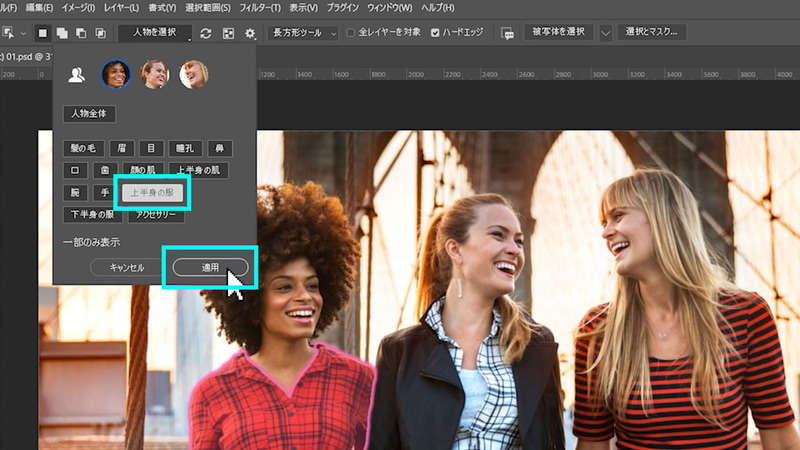
Task: Open the ウィンドウ(W) menu
Action: click(390, 8)
